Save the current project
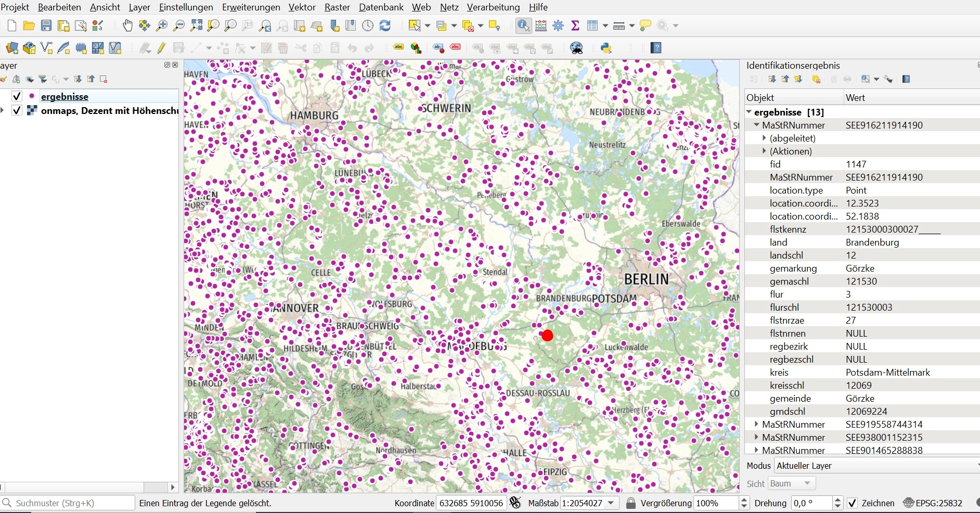980x513 pixels. pos(46,25)
